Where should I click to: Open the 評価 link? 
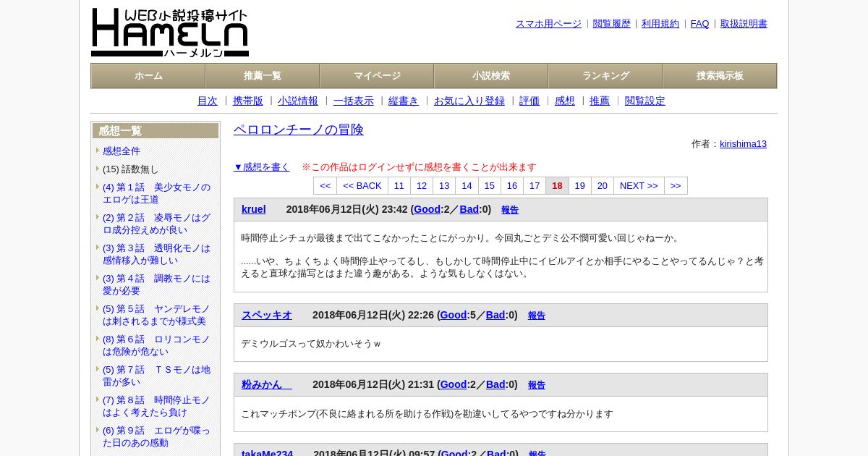click(529, 101)
